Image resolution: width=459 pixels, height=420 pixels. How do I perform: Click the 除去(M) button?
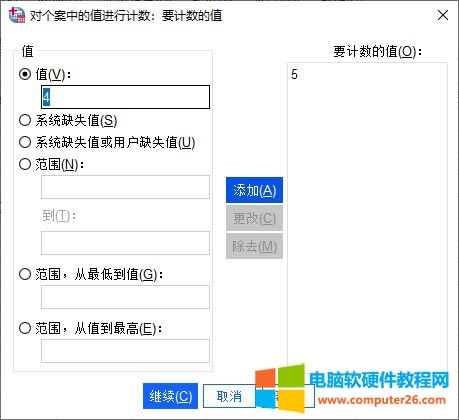click(x=254, y=246)
